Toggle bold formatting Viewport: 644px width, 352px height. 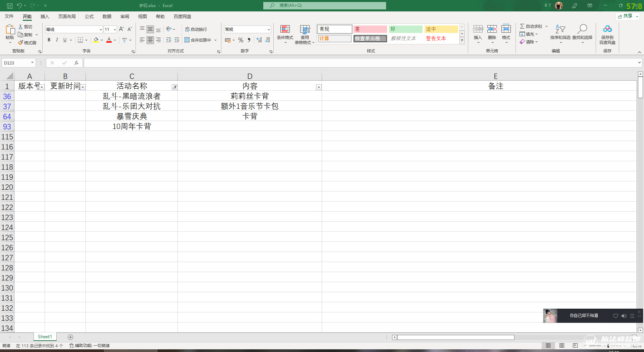tap(49, 40)
